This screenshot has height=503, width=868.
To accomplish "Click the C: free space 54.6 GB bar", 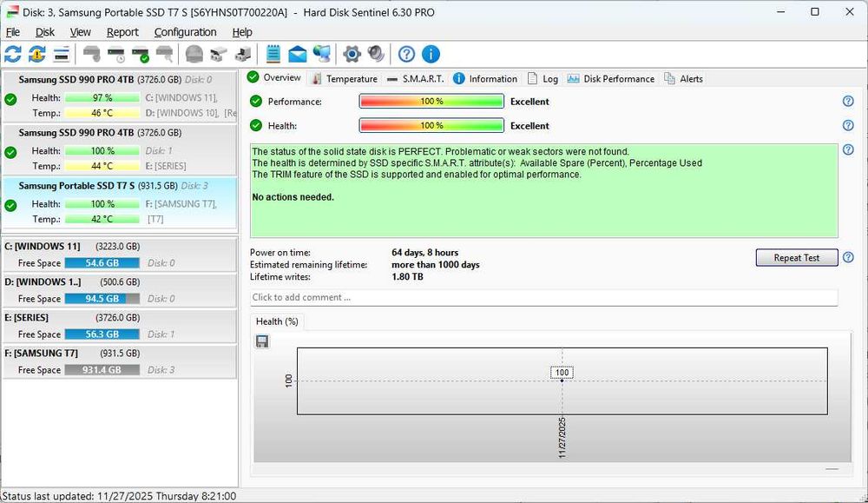I will (102, 263).
